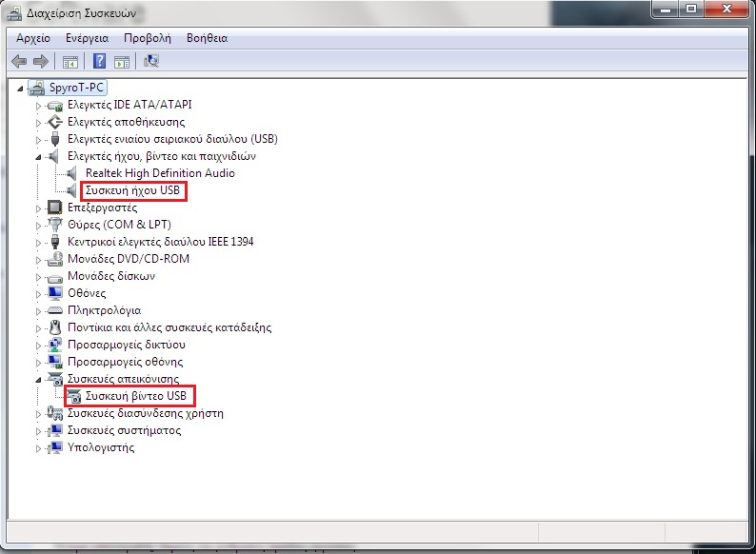This screenshot has width=756, height=554.
Task: Toggle the console tree pane toolbar icon
Action: [x=70, y=62]
